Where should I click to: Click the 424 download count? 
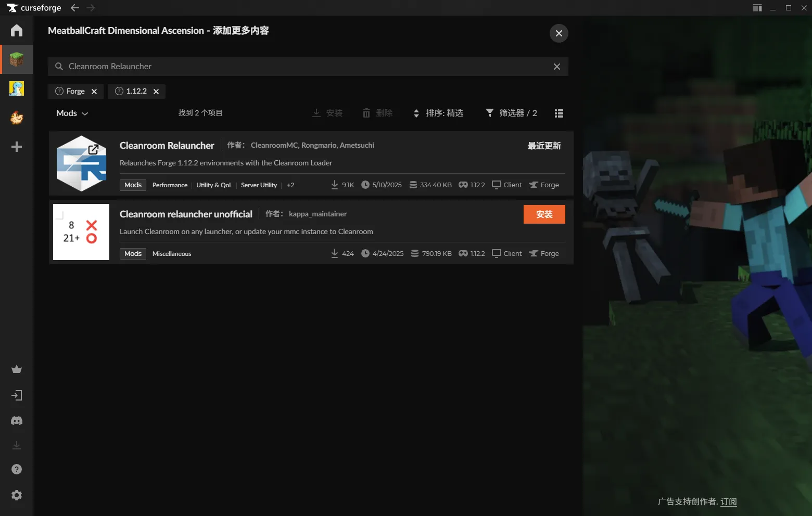click(x=342, y=254)
